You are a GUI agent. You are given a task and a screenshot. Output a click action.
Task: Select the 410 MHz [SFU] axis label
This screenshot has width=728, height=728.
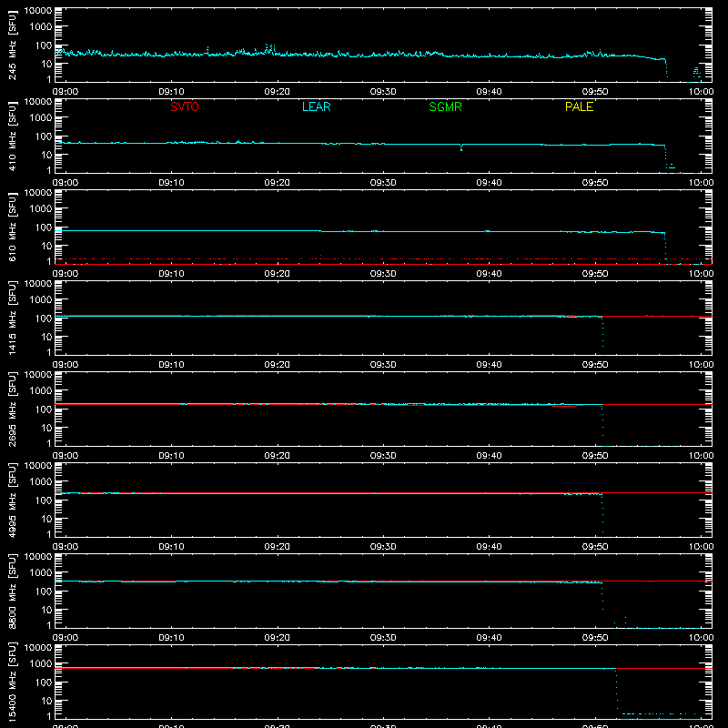pos(12,136)
